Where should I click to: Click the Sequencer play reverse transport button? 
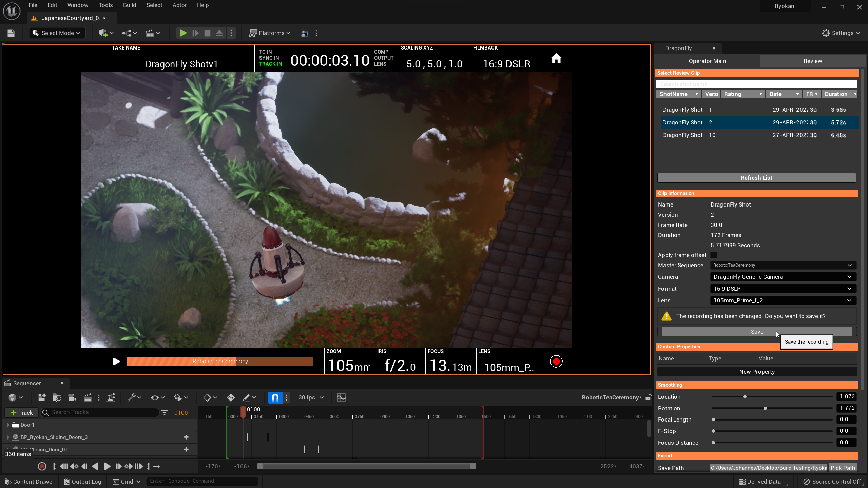95,467
